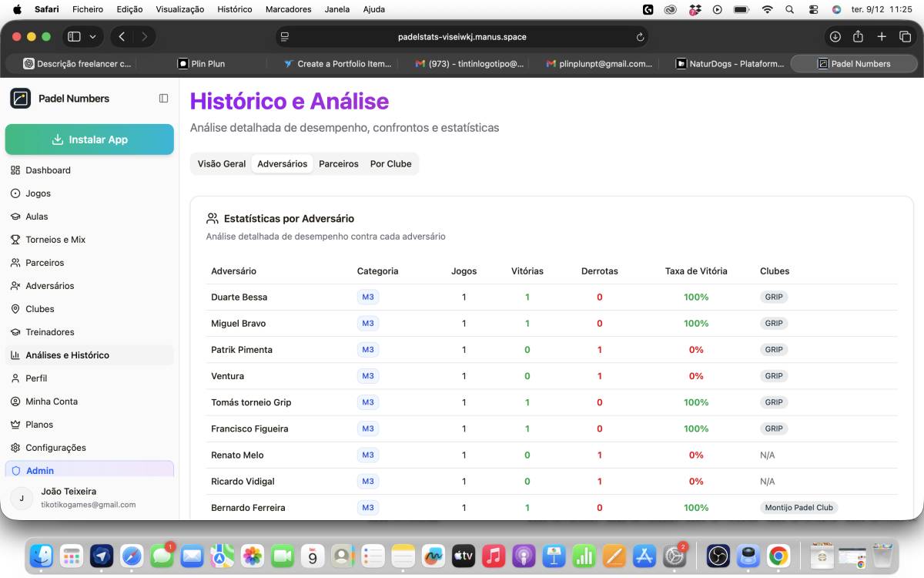Click the Padel Numbers logo icon
Image resolution: width=924 pixels, height=578 pixels.
tap(20, 99)
